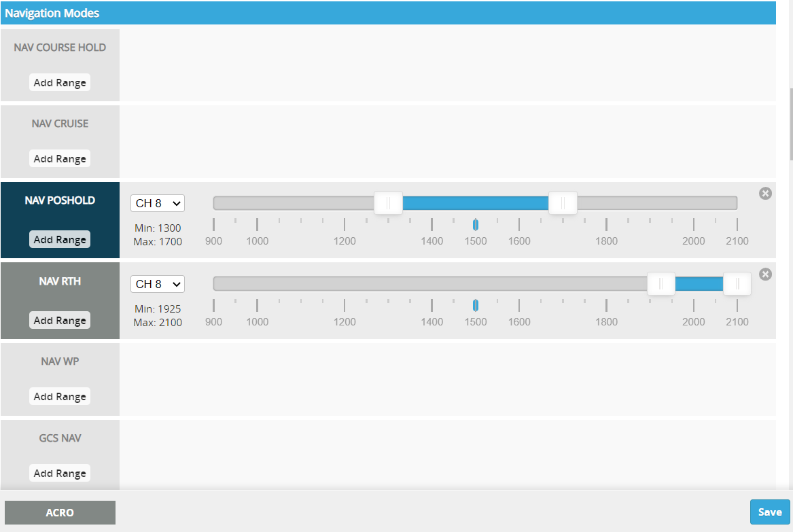The image size is (793, 532).
Task: Click Add Range under GCS NAV
Action: click(x=60, y=474)
